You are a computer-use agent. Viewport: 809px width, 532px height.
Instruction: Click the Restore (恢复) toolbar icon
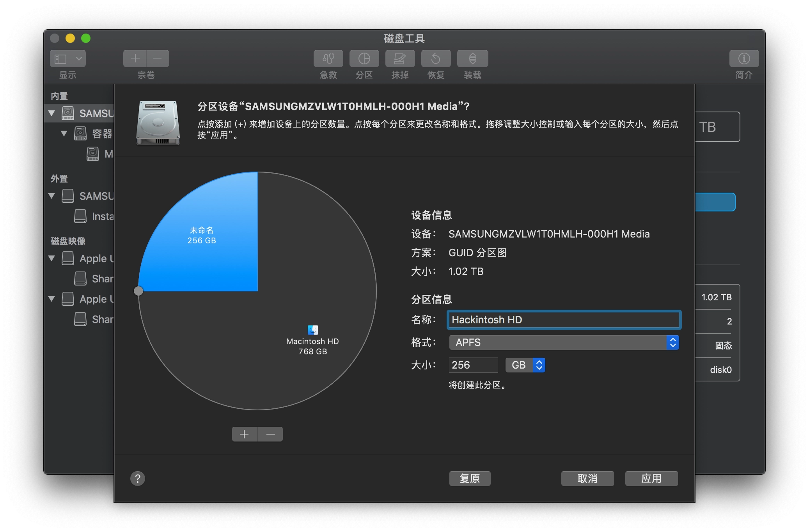tap(436, 59)
